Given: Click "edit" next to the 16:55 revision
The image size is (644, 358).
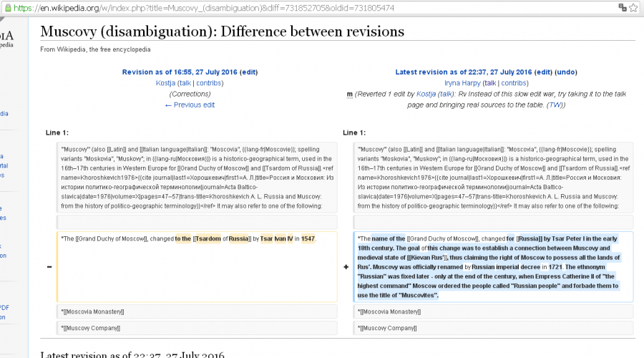Looking at the screenshot, I should click(x=248, y=72).
